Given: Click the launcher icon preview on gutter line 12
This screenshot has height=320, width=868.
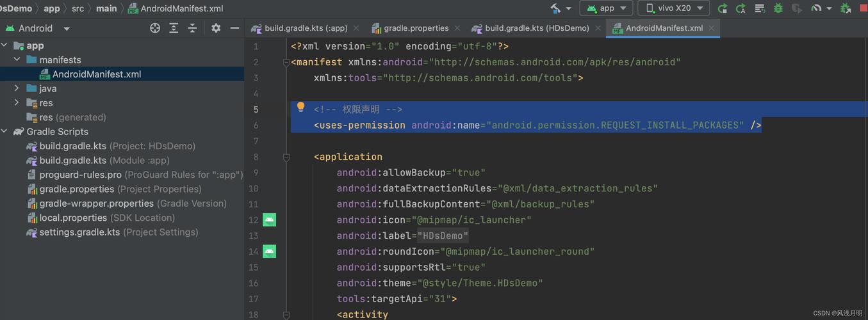Looking at the screenshot, I should click(269, 220).
